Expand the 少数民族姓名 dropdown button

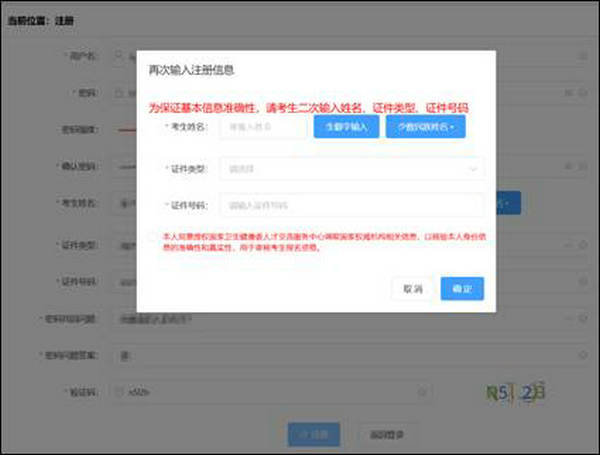[x=425, y=127]
